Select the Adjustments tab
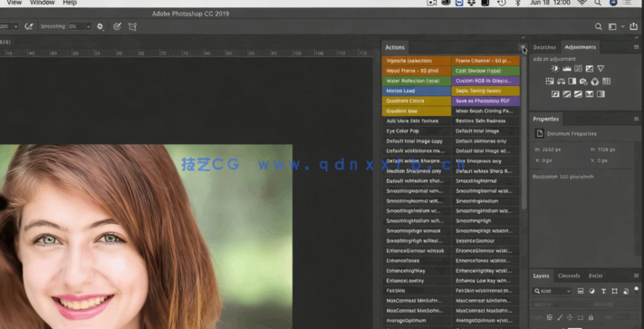The width and height of the screenshot is (644, 329). click(x=580, y=47)
